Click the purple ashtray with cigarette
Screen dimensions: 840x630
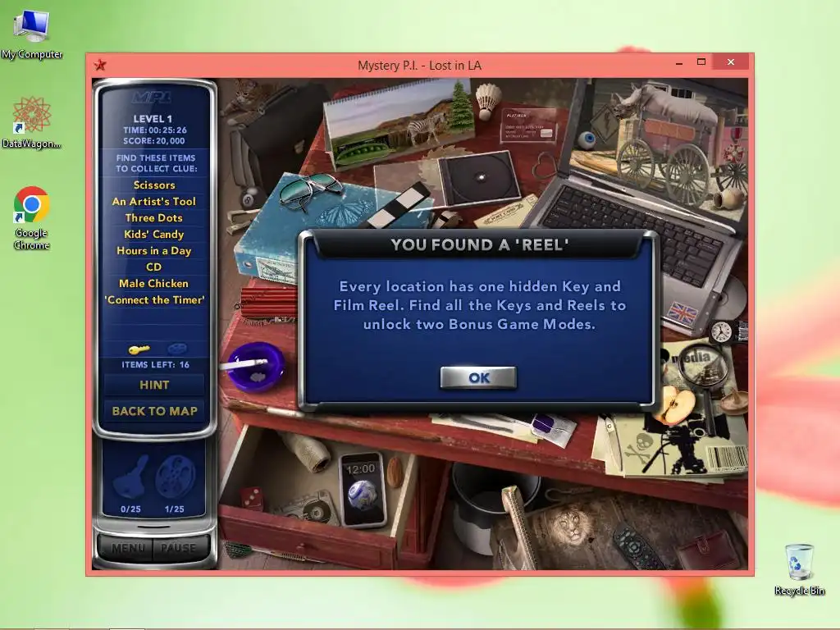[256, 366]
